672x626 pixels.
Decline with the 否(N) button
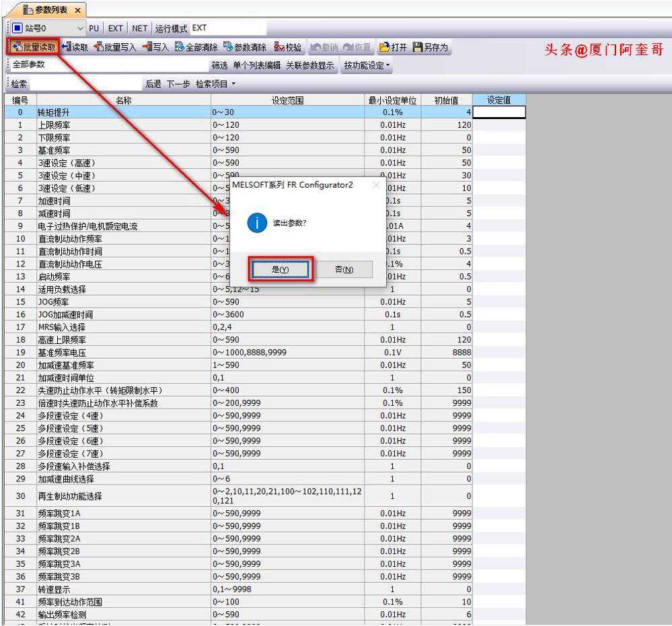point(344,269)
